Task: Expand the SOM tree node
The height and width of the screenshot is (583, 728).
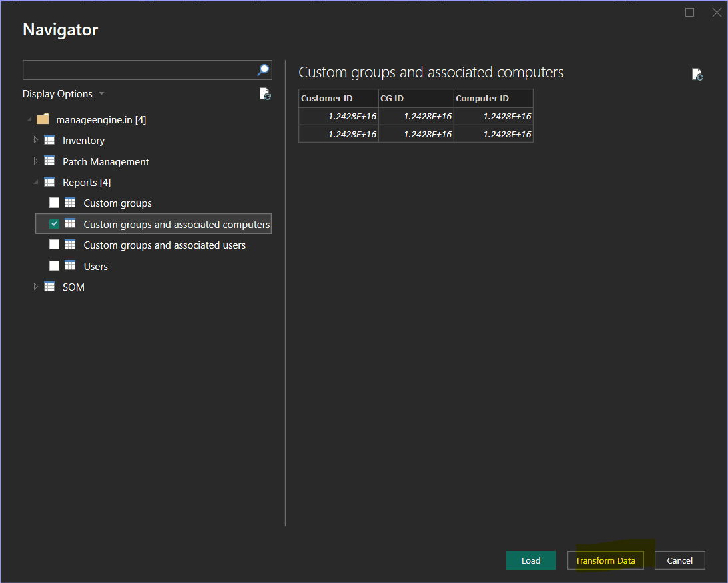Action: [36, 287]
